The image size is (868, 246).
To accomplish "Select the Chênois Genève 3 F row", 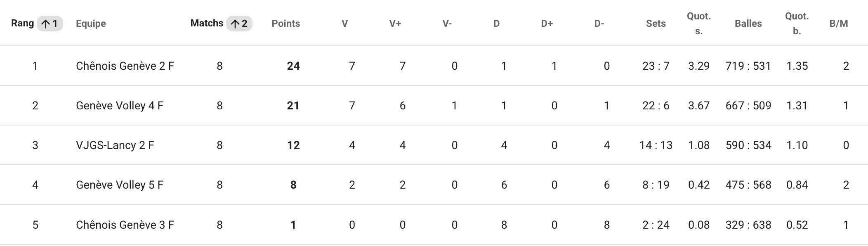I will point(434,225).
